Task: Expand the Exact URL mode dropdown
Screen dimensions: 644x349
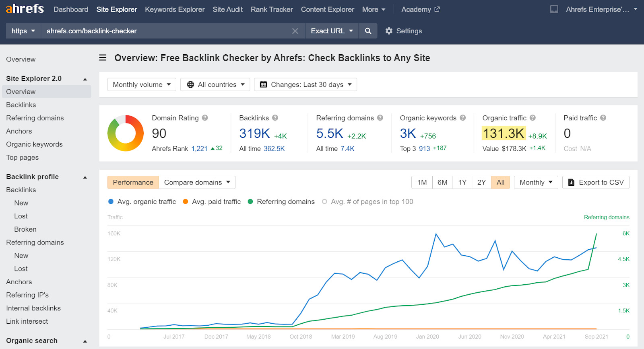Action: pyautogui.click(x=332, y=31)
